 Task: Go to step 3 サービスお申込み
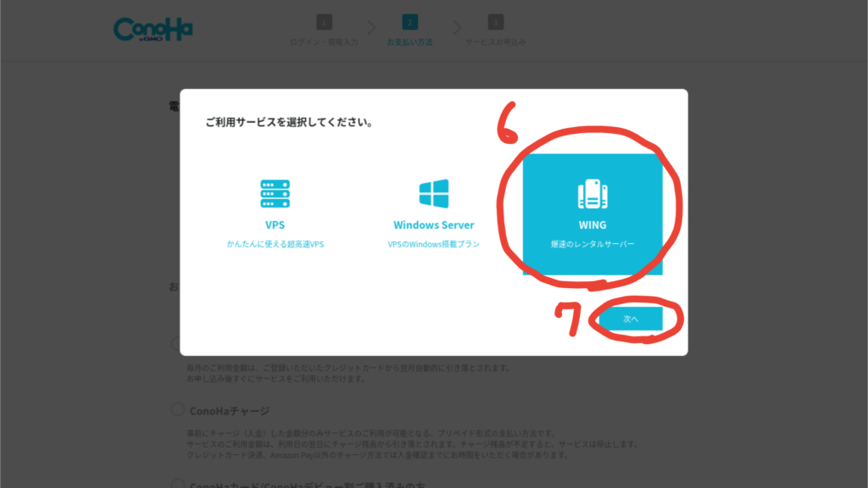(495, 30)
